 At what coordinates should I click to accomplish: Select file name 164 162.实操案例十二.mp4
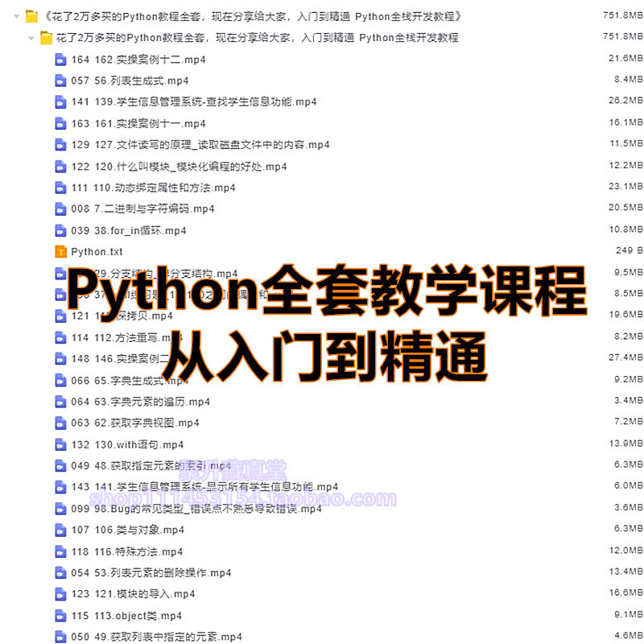coord(138,60)
